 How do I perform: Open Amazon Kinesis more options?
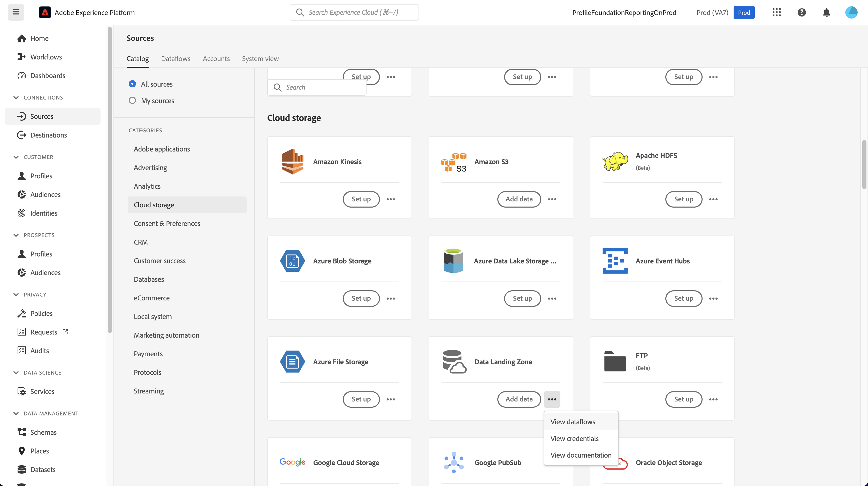coord(391,199)
